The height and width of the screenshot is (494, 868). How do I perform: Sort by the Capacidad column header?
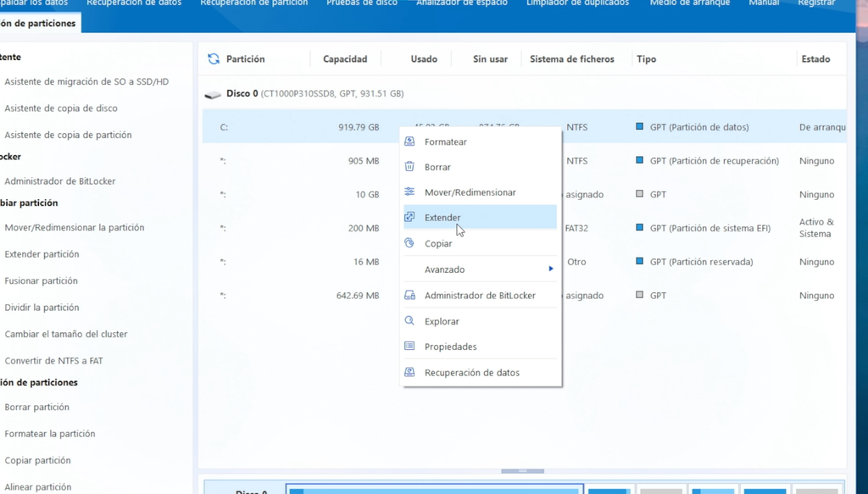[x=345, y=58]
